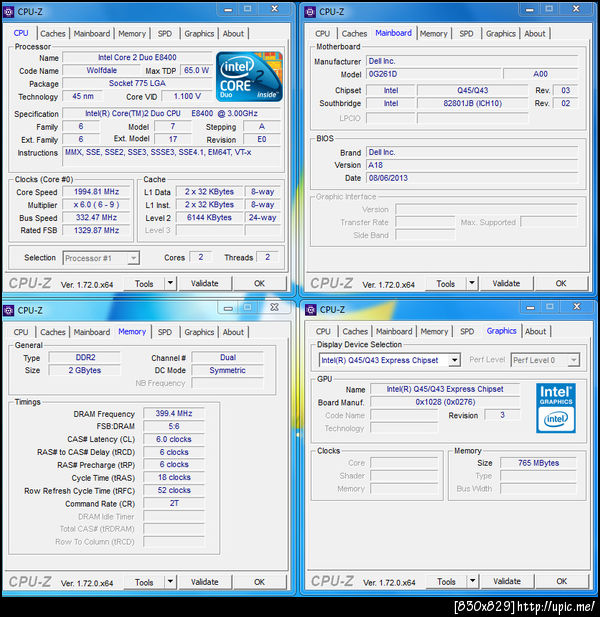The width and height of the screenshot is (600, 617).
Task: Click the Level 2 cache value 6144 KBytes
Action: (209, 218)
